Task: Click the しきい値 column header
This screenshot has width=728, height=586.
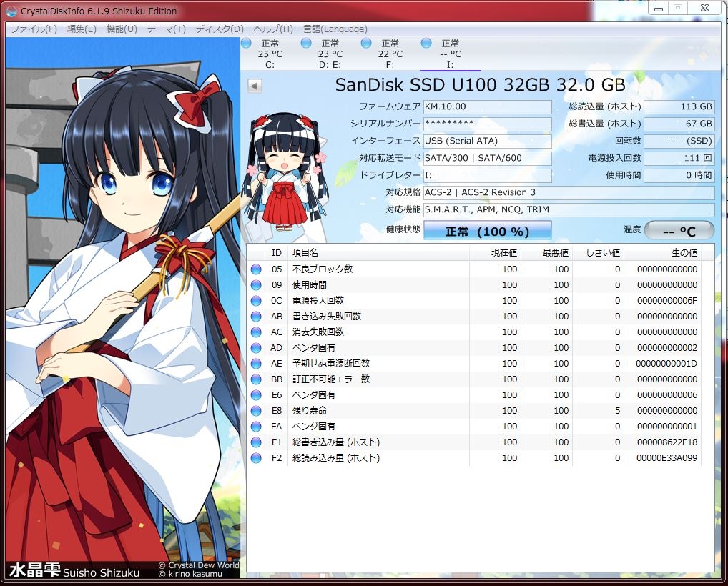Action: 598,253
